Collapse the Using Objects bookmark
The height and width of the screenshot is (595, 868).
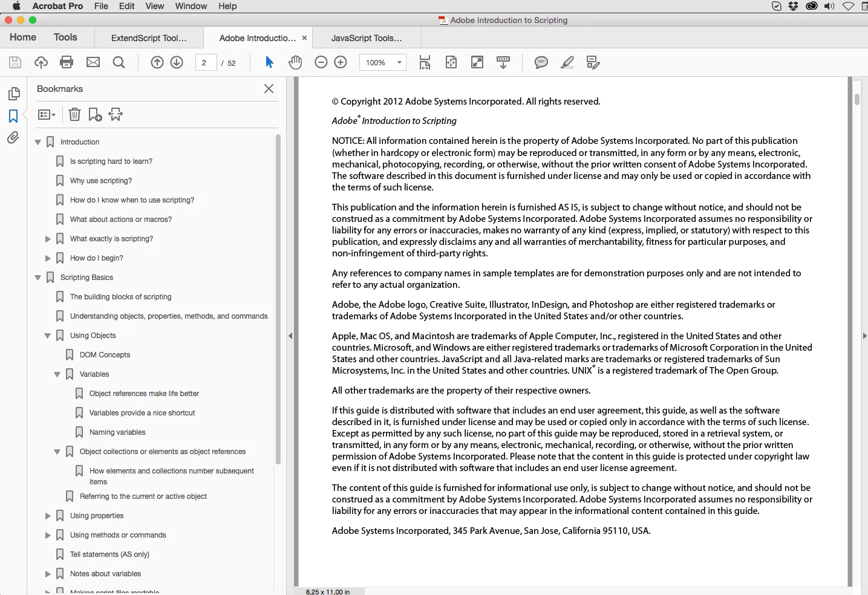(x=48, y=336)
